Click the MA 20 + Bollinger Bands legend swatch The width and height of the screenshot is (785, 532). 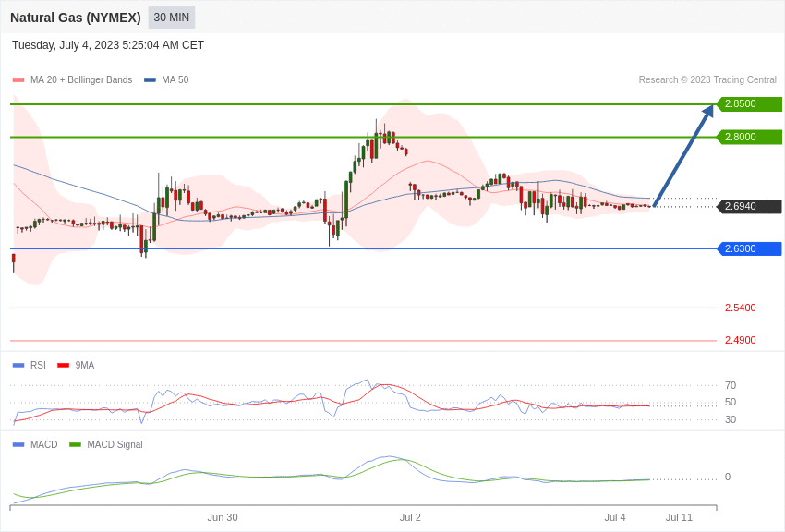pyautogui.click(x=18, y=79)
